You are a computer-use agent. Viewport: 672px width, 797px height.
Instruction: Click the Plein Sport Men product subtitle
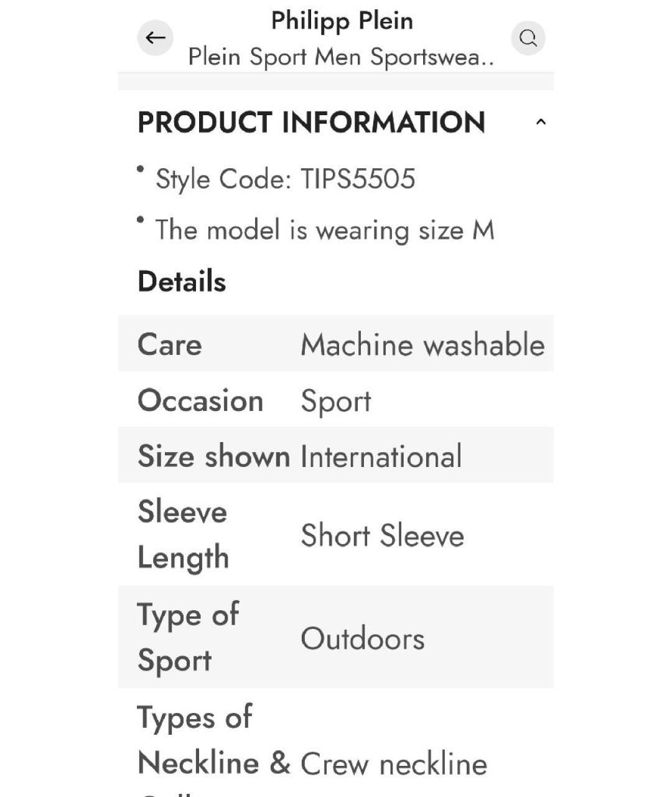click(341, 57)
